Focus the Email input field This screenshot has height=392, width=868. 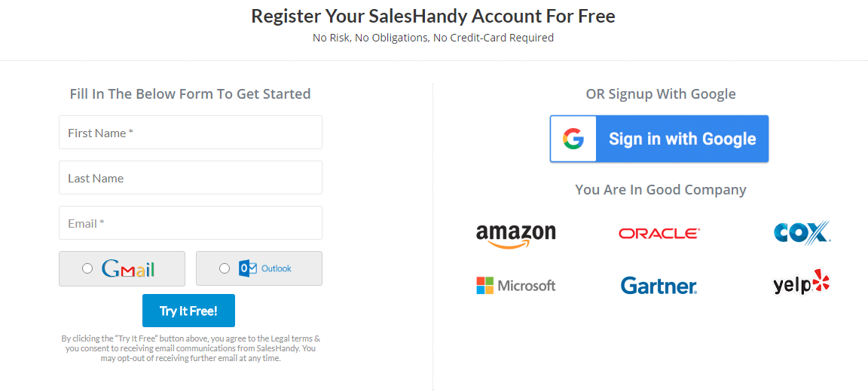point(191,223)
